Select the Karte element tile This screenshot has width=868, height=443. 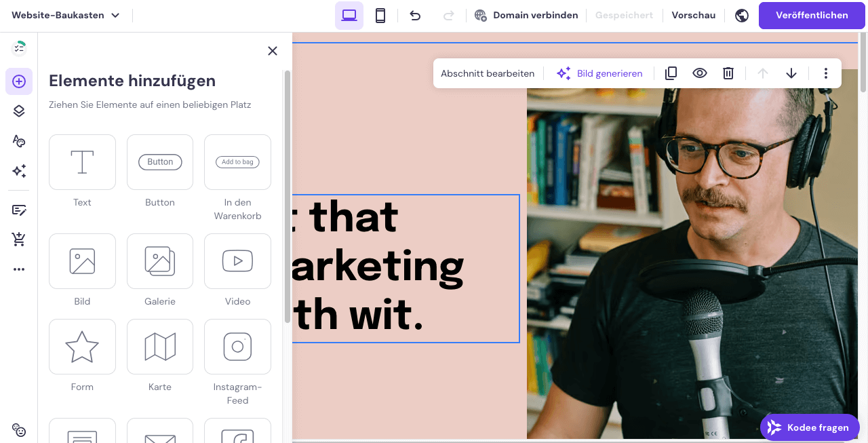[160, 347]
